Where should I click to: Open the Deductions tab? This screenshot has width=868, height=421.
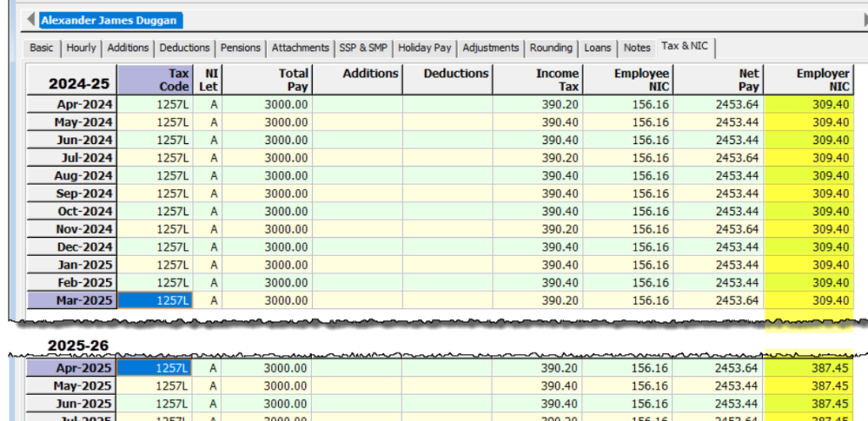click(x=185, y=48)
